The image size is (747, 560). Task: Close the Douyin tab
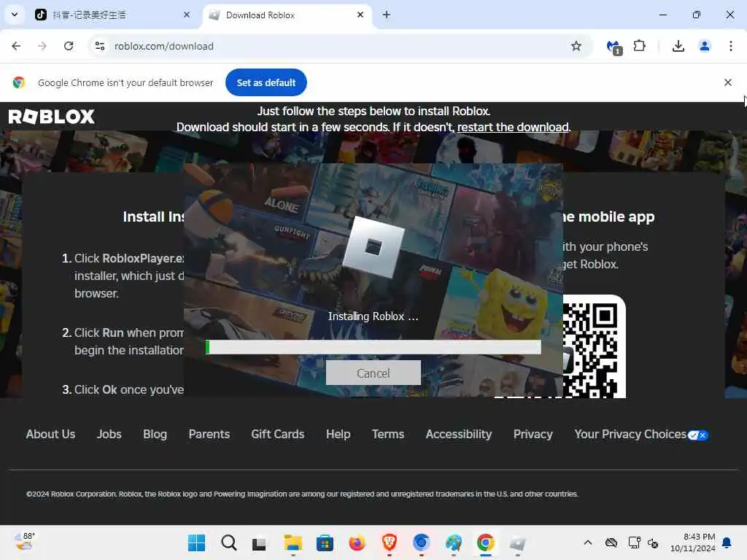coord(187,15)
